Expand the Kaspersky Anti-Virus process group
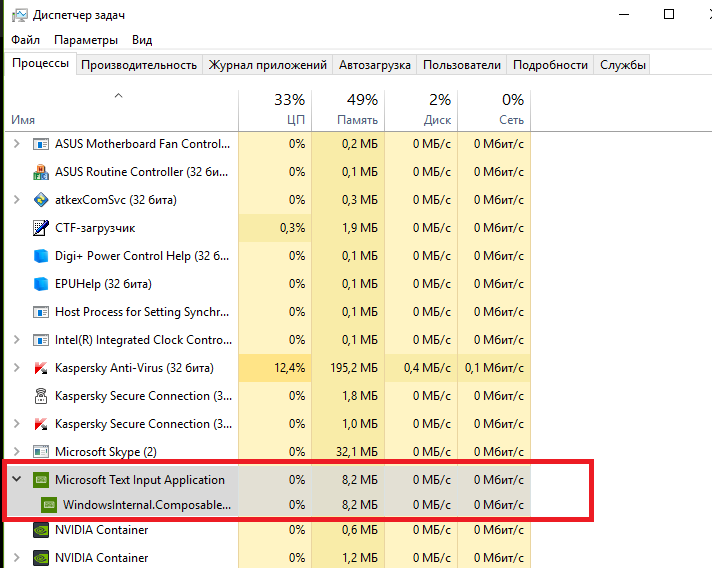 (x=17, y=368)
